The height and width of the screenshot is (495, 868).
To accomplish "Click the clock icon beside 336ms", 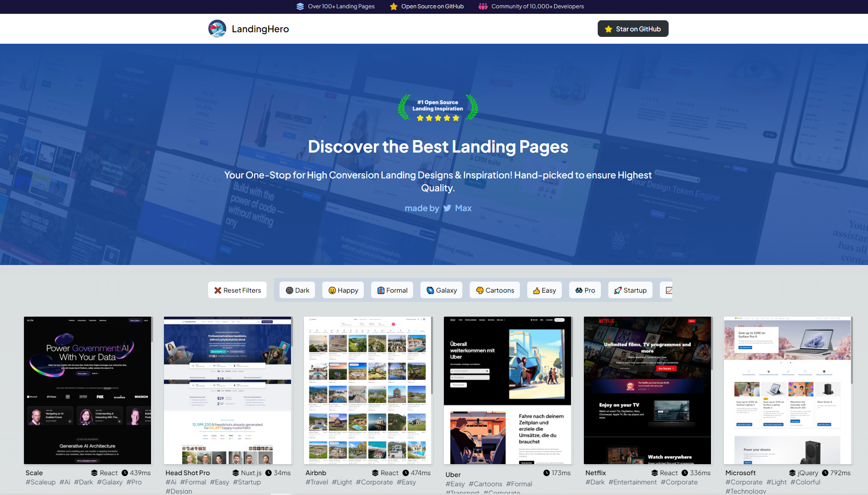I will [x=685, y=473].
